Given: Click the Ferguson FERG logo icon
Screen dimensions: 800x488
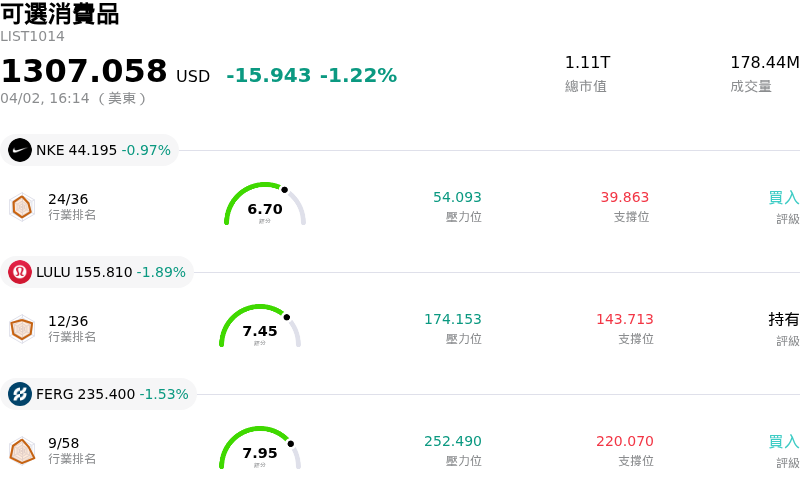Looking at the screenshot, I should (x=20, y=394).
